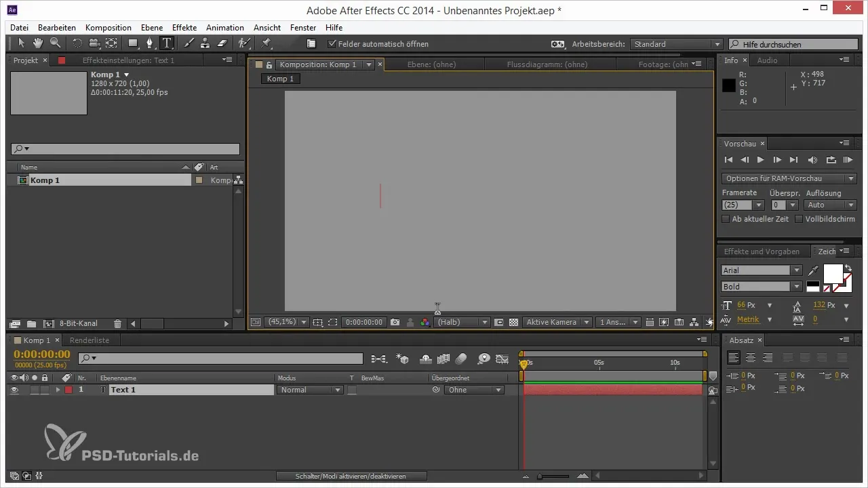Open the Übergeordnet Ohne parent dropdown

474,390
